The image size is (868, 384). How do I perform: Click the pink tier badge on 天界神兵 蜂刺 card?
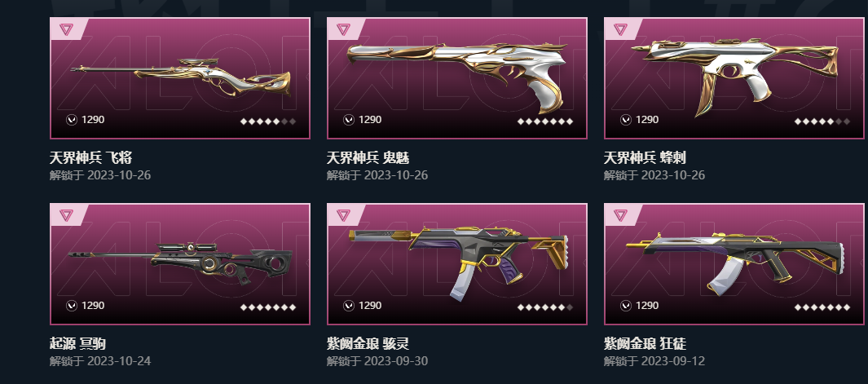point(620,29)
